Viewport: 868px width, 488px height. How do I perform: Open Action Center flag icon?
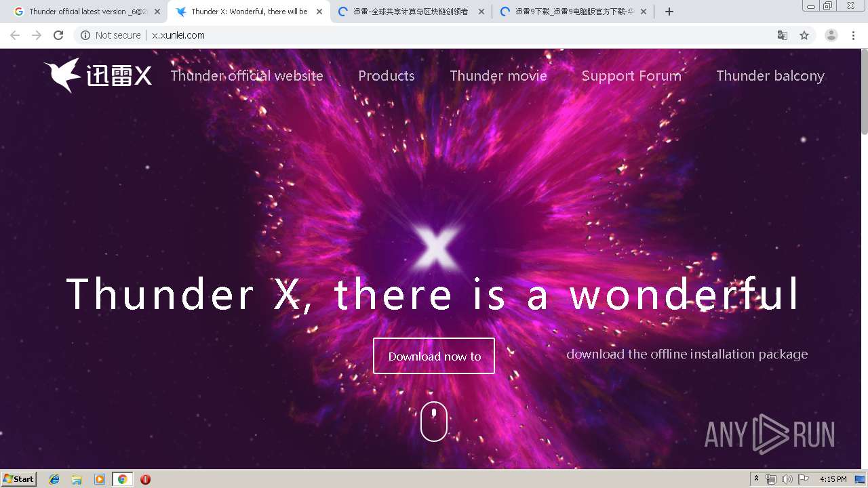pos(804,479)
